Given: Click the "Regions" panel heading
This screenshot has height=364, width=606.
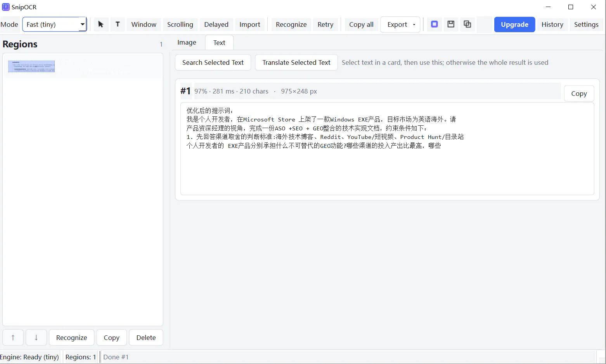Looking at the screenshot, I should 20,44.
